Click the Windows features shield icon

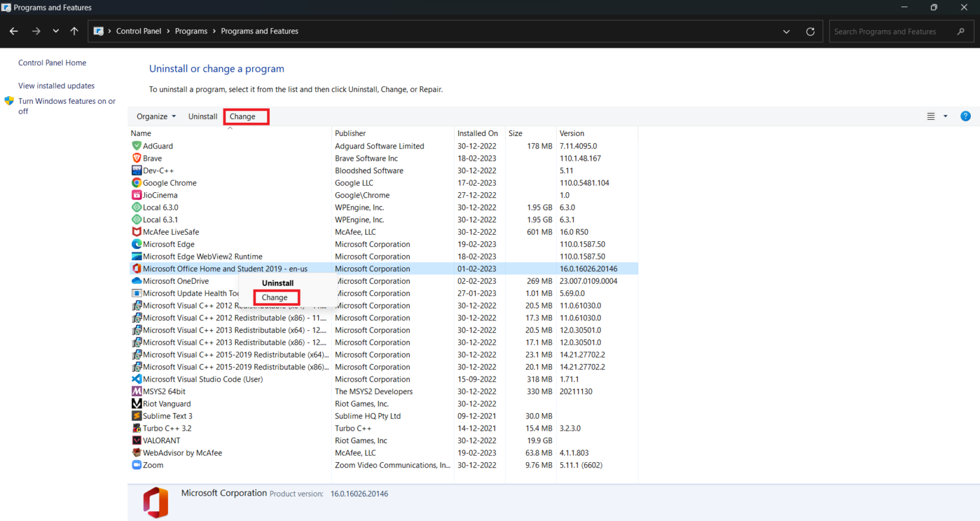[x=9, y=101]
